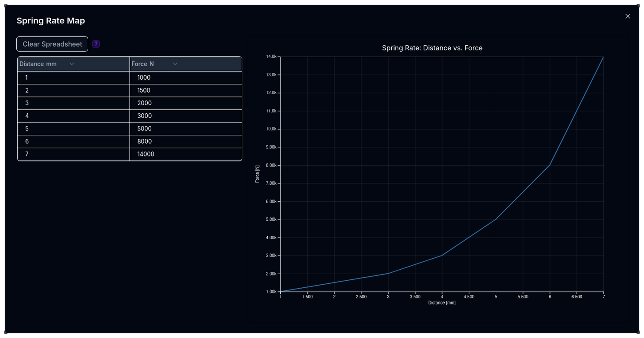The width and height of the screenshot is (644, 338).
Task: Click the distance cell containing 1
Action: 73,78
